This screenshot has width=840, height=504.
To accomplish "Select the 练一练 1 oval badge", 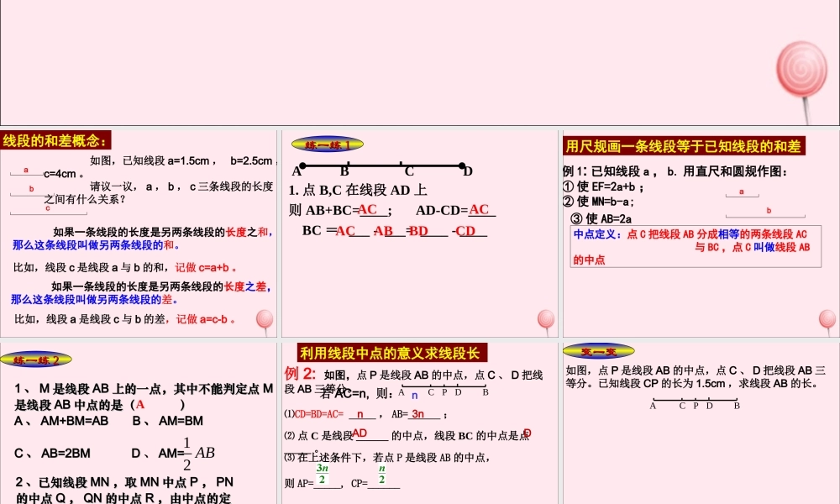I will pyautogui.click(x=328, y=144).
